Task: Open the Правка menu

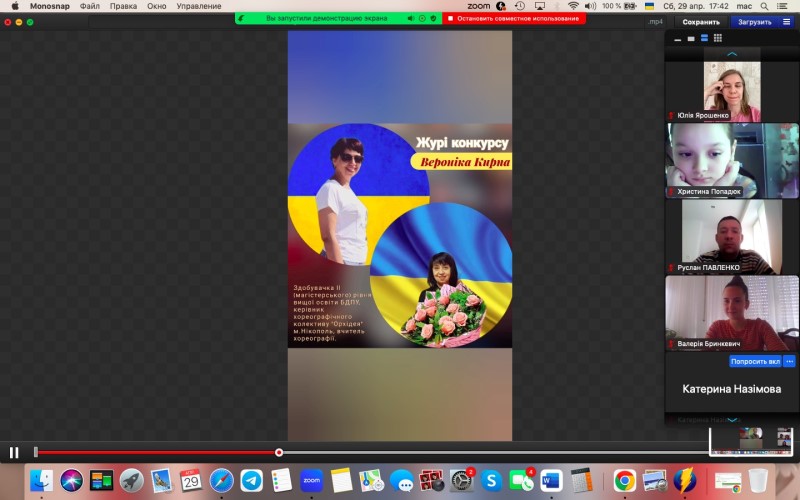Action: click(123, 6)
